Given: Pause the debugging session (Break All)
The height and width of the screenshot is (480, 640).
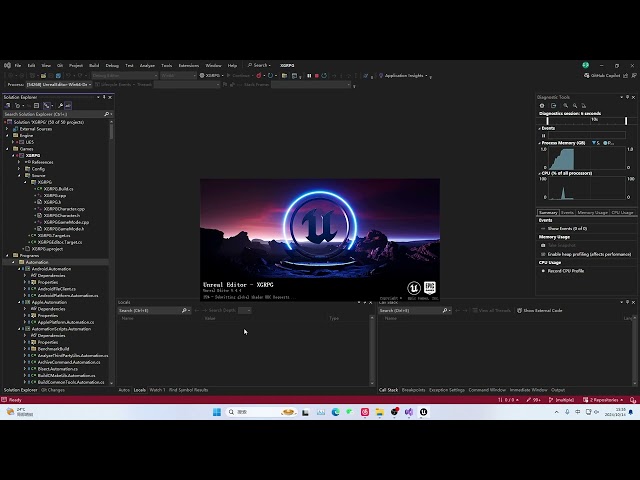Looking at the screenshot, I should (x=309, y=76).
